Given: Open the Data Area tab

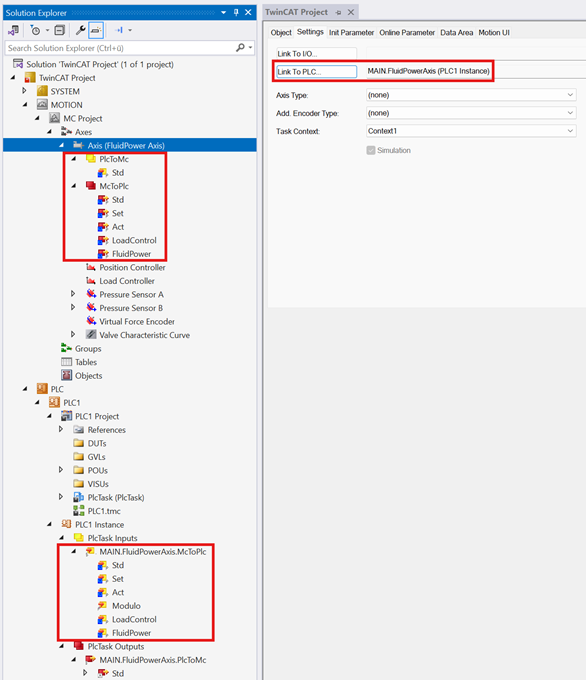Looking at the screenshot, I should [x=456, y=33].
